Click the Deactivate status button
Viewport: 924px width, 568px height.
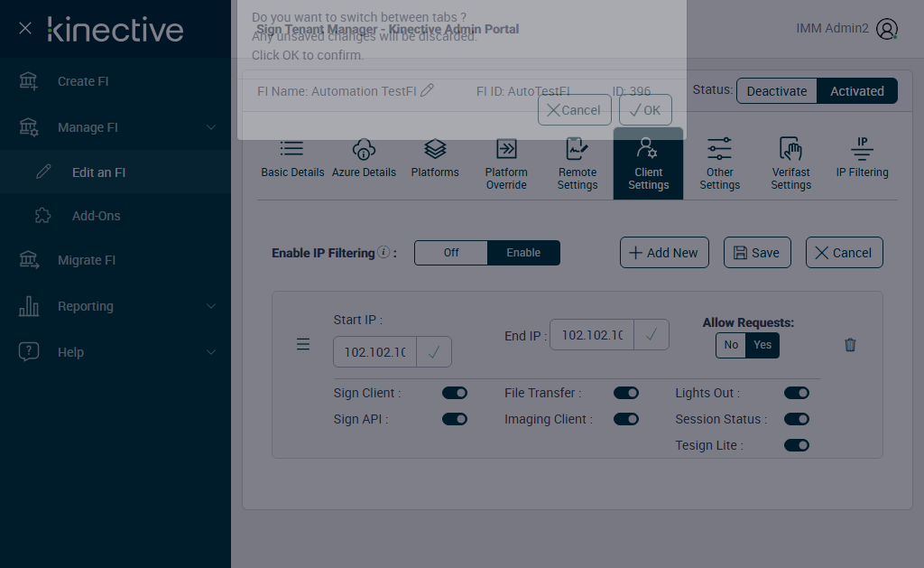tap(777, 91)
